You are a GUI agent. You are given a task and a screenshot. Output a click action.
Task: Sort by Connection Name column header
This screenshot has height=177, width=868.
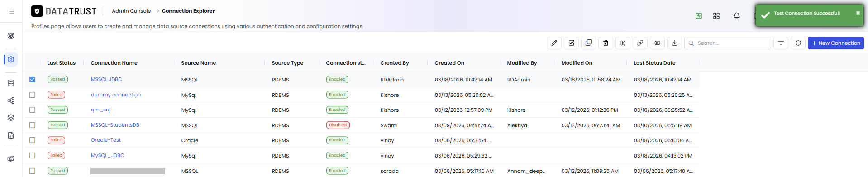click(114, 63)
